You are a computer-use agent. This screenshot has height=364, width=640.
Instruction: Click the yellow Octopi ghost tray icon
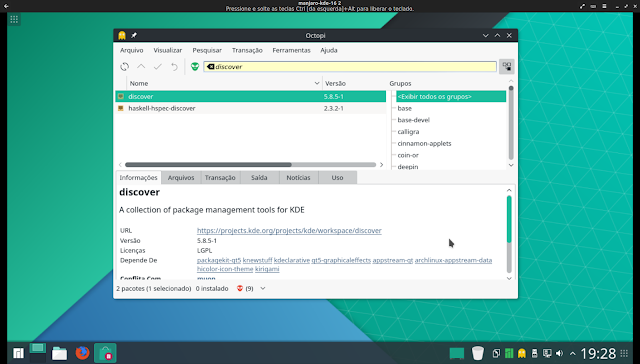(x=522, y=353)
